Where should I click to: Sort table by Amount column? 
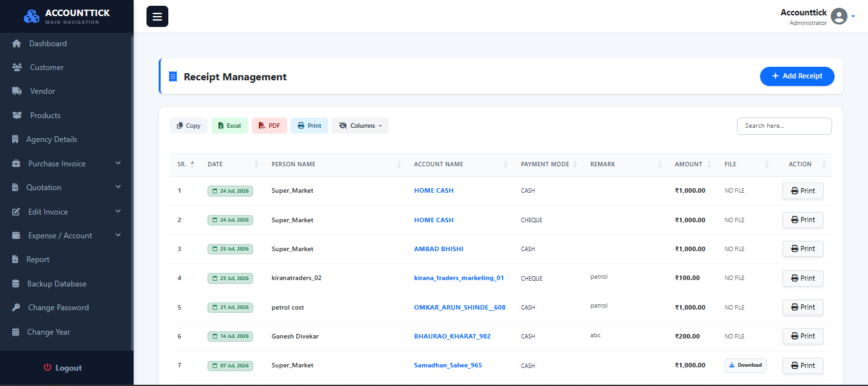point(692,164)
